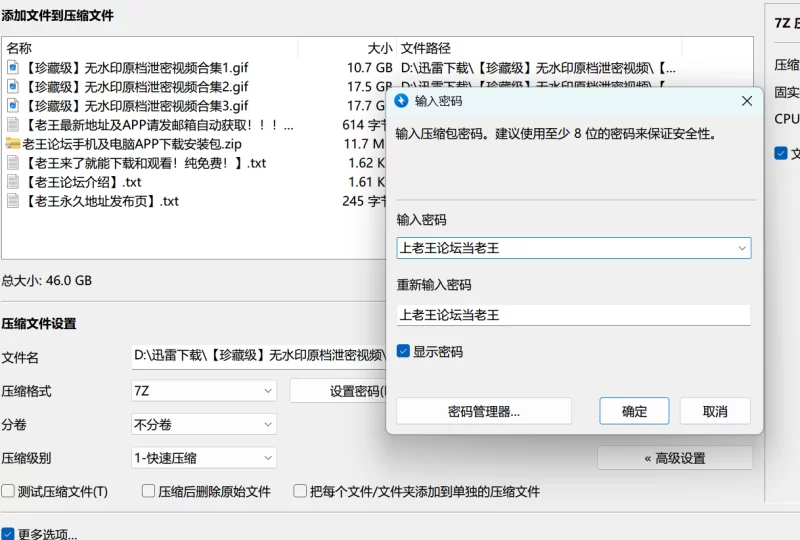Image resolution: width=800 pixels, height=540 pixels.
Task: Toggle the 显示密码 checkbox
Action: 403,351
